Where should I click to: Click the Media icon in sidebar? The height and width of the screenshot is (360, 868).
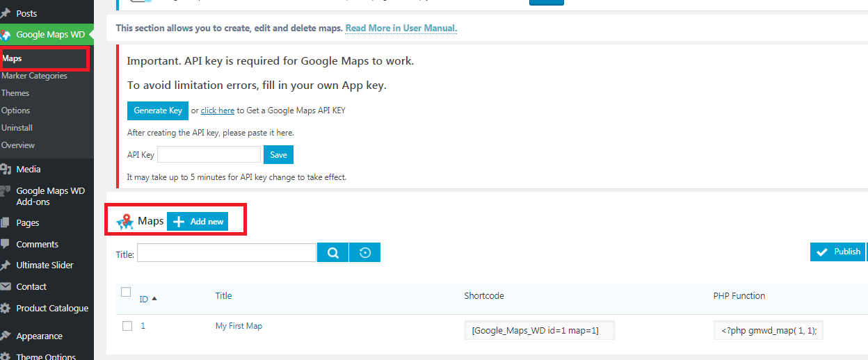pyautogui.click(x=6, y=169)
